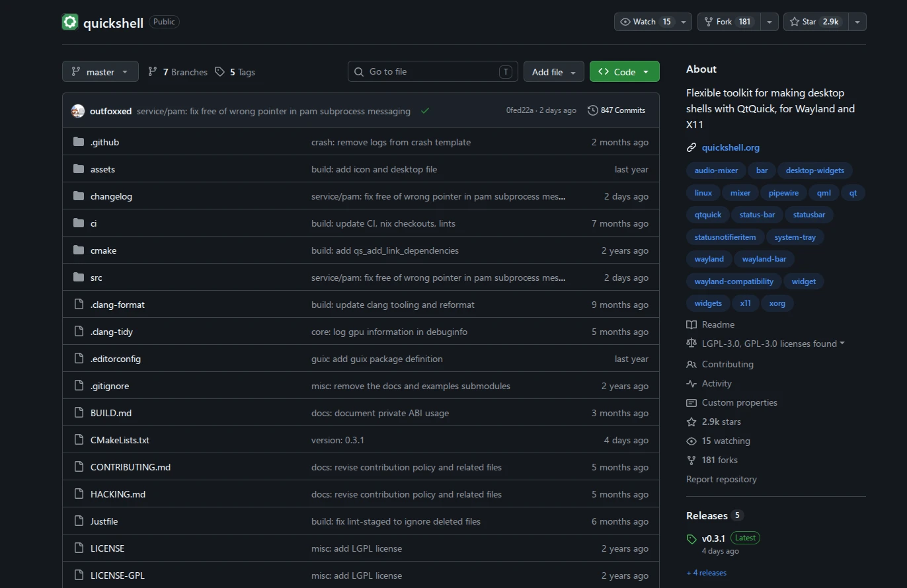Click the .editorconfig file icon
The width and height of the screenshot is (907, 588).
tap(79, 359)
